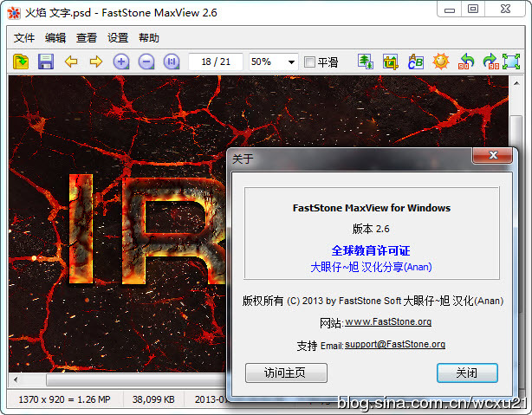Screen dimensions: 532x415
Task: Click the 全球教育许可证 license text
Action: pyautogui.click(x=371, y=250)
